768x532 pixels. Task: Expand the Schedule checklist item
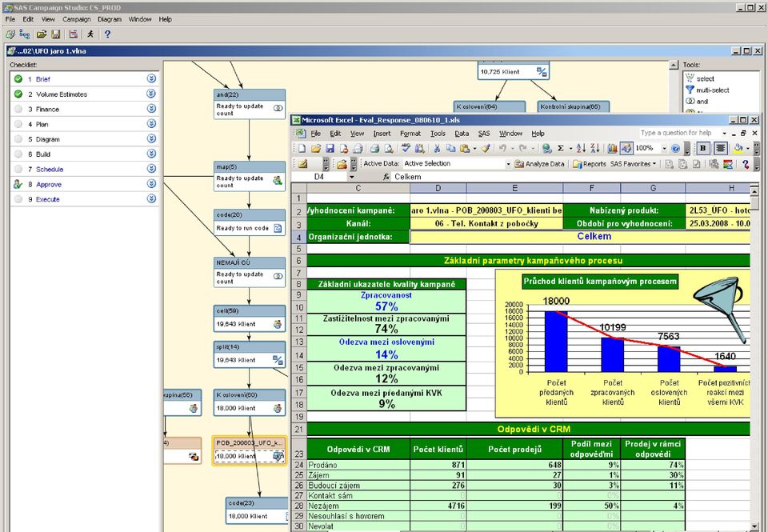pos(151,169)
